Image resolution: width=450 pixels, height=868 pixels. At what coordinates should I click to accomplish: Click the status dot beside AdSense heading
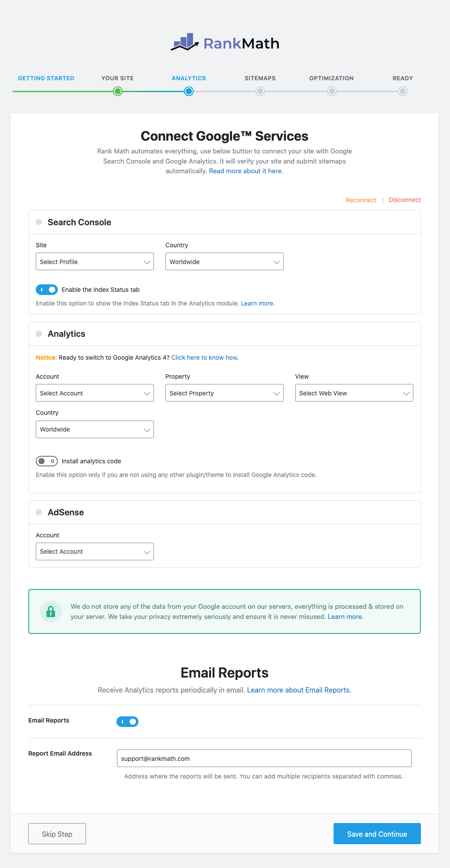coord(39,512)
